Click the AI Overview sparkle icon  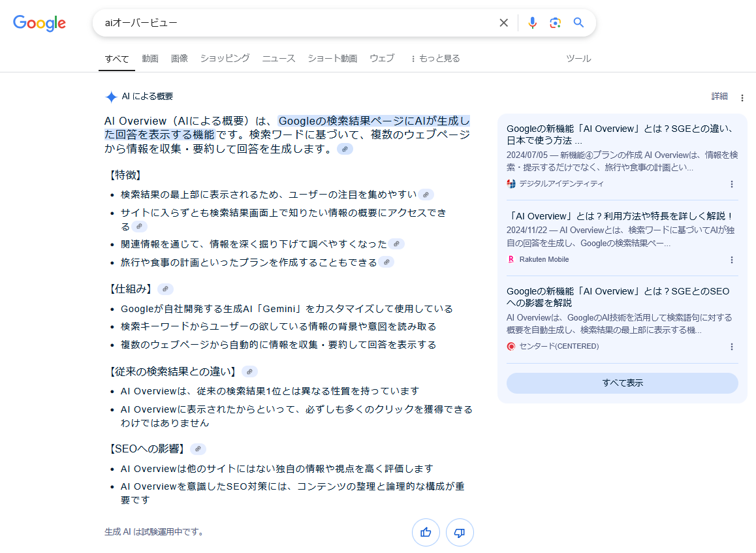pyautogui.click(x=111, y=96)
